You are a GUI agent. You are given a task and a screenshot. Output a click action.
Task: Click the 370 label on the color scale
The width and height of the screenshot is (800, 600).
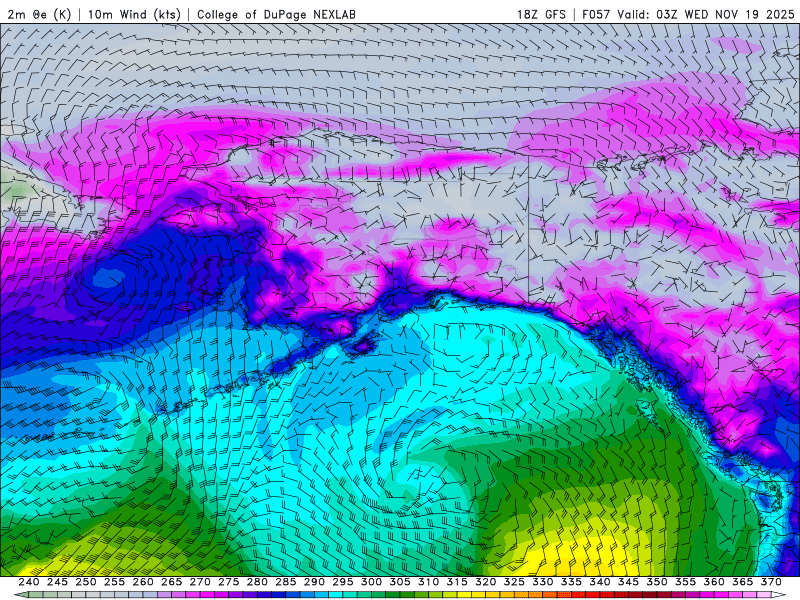(771, 582)
